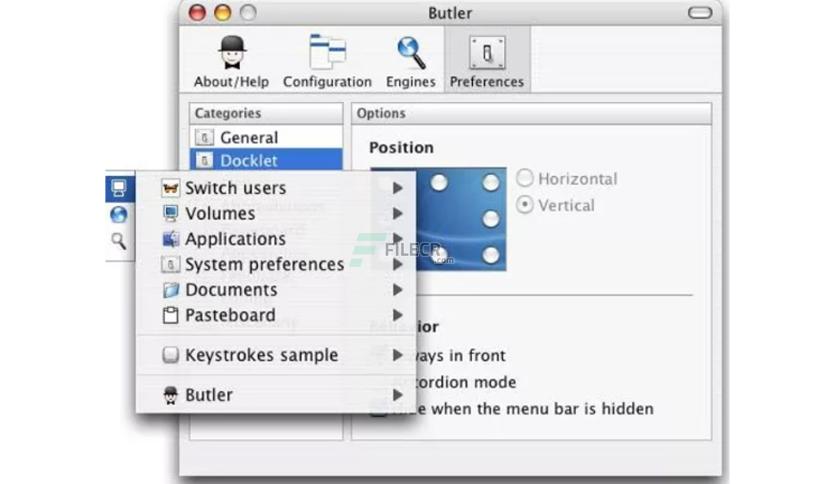Click the Applications icon in the menu

[x=170, y=239]
